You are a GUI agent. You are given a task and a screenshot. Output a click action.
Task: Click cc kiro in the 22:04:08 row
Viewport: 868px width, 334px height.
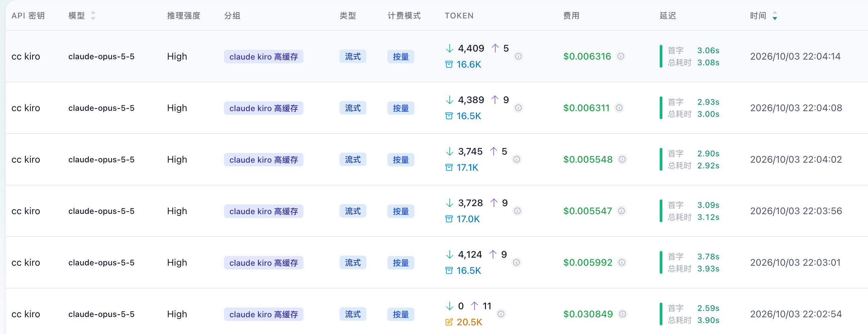(x=25, y=108)
